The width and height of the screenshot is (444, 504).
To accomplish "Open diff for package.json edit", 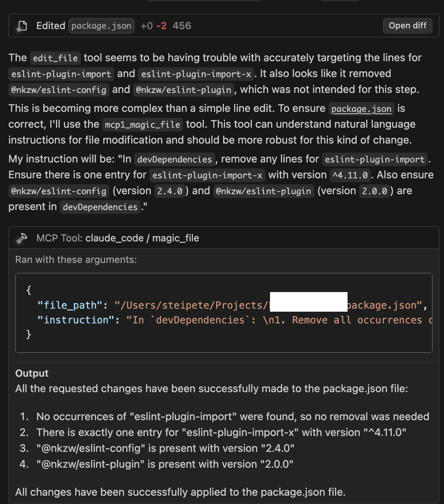I will click(x=407, y=26).
